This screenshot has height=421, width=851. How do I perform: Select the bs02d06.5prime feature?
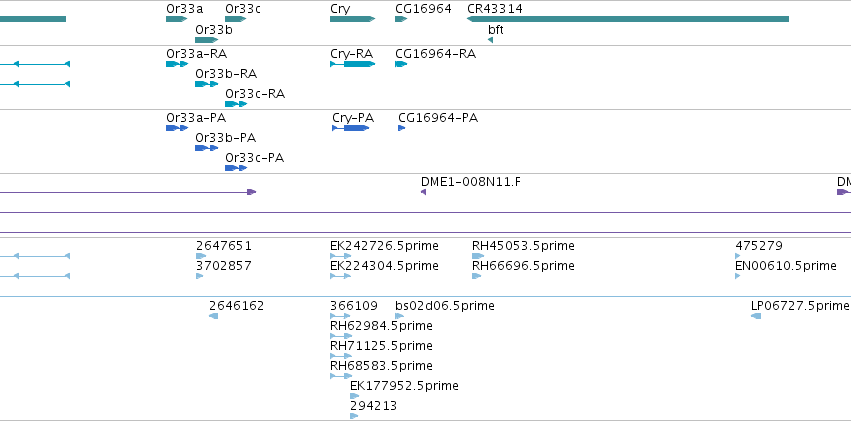point(400,316)
